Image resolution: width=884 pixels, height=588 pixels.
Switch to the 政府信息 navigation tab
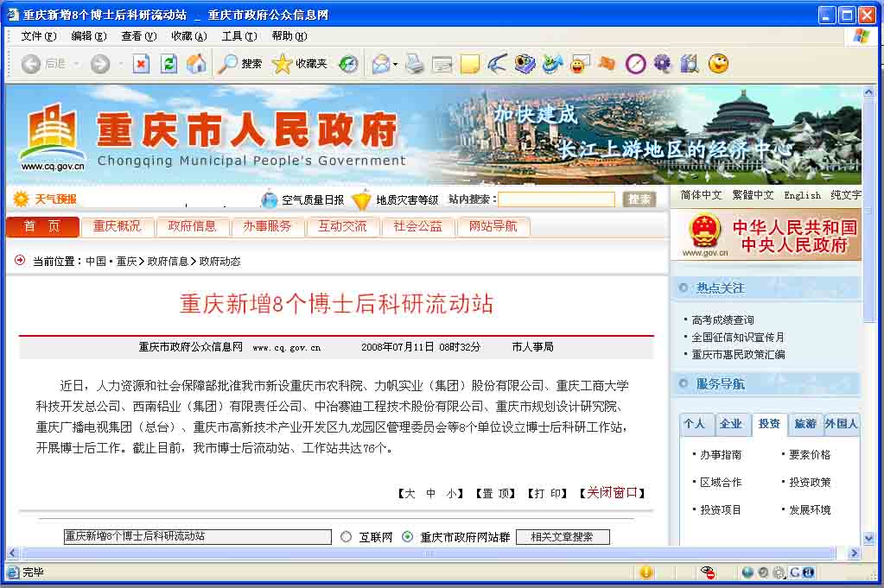click(x=192, y=227)
